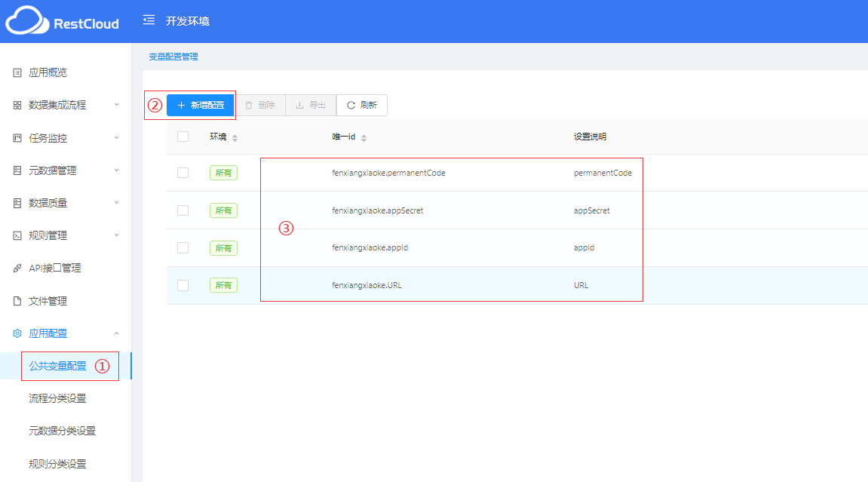This screenshot has width=868, height=482.
Task: Toggle the sidebar collapse icon
Action: click(x=149, y=20)
